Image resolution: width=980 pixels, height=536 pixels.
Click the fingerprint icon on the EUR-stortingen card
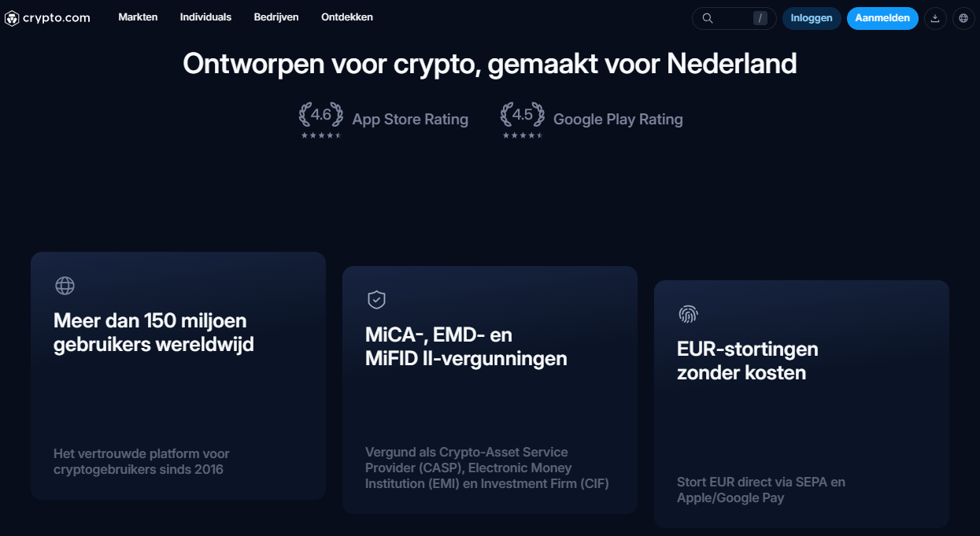click(x=688, y=313)
